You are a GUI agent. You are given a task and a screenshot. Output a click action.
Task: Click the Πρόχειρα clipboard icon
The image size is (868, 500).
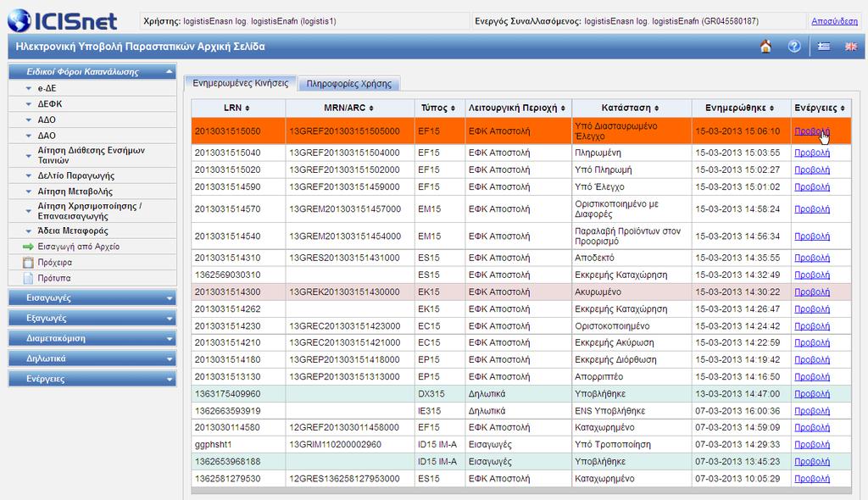28,263
